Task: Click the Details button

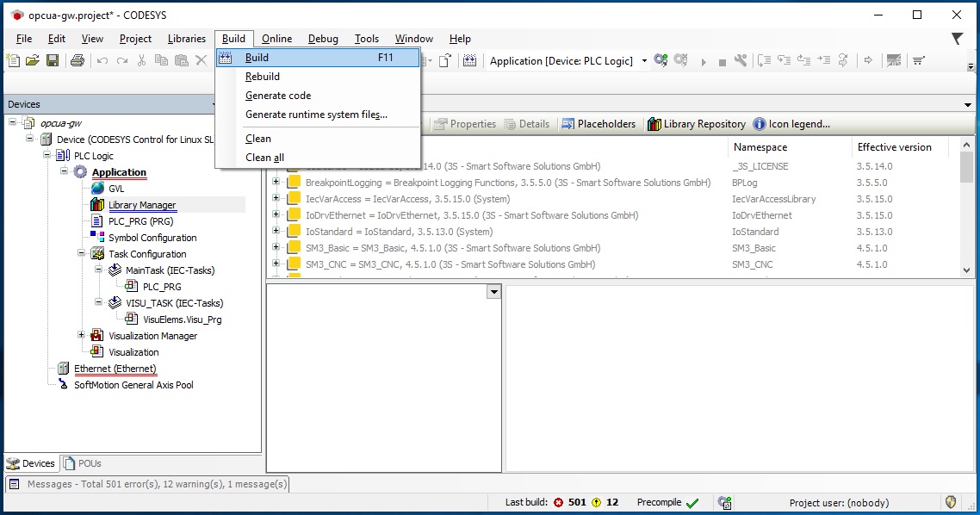Action: pos(526,124)
